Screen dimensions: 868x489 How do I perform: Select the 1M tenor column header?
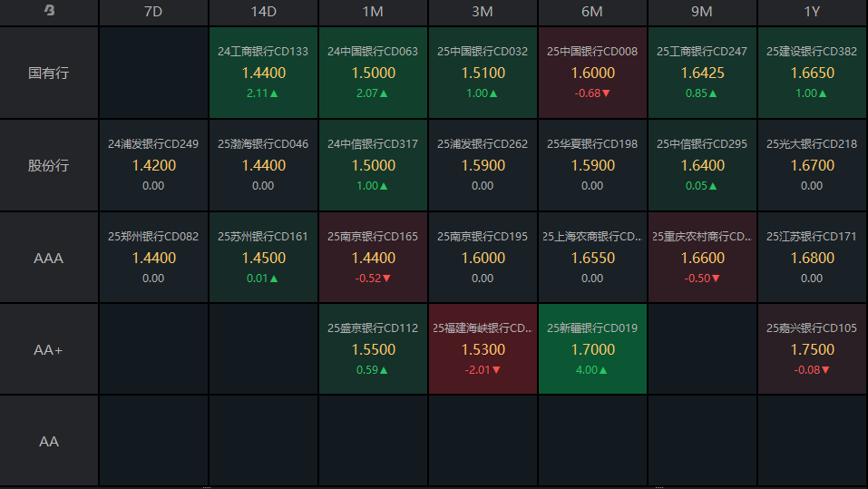(373, 12)
